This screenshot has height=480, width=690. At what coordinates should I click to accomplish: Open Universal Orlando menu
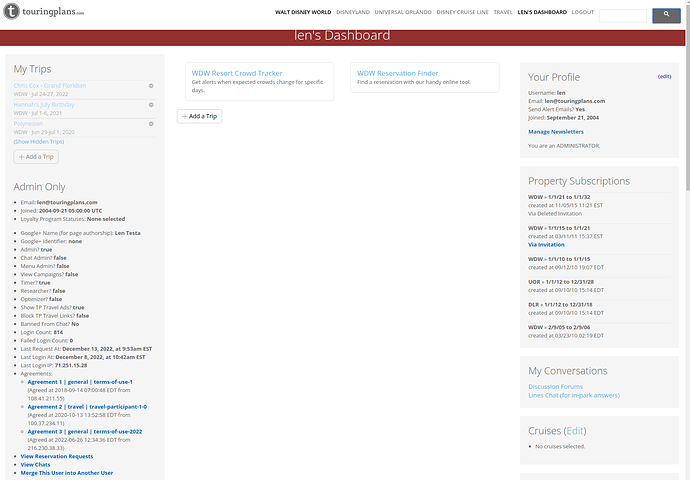pyautogui.click(x=403, y=12)
